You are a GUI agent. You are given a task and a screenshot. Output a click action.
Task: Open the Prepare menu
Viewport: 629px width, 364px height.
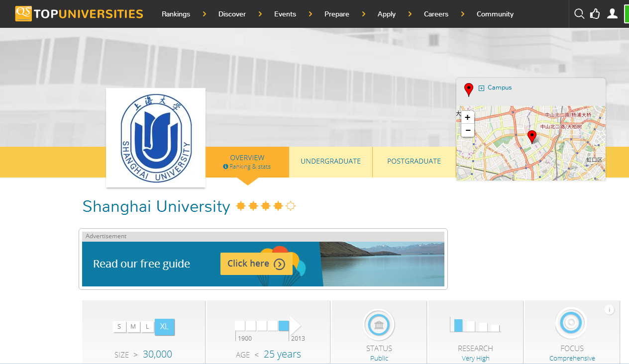[x=337, y=14]
